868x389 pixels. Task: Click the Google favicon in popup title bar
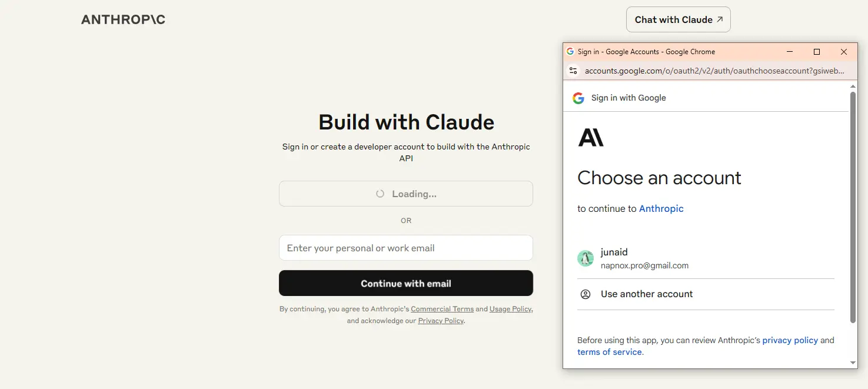(570, 52)
